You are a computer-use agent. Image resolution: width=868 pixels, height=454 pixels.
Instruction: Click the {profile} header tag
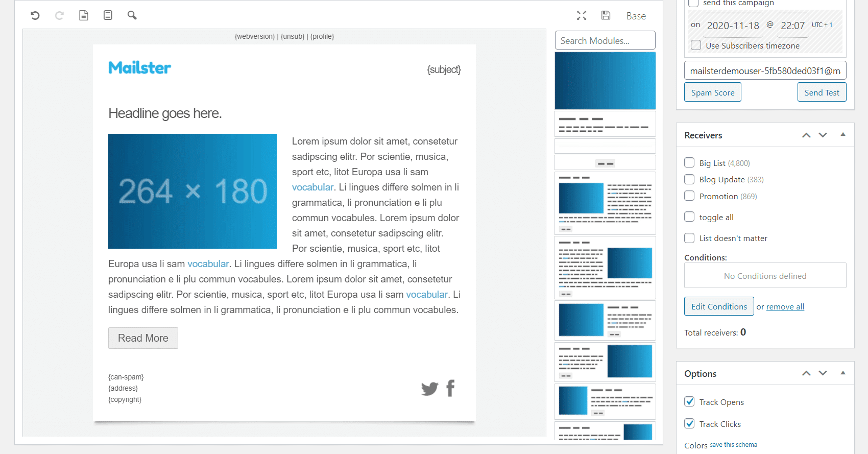click(322, 36)
